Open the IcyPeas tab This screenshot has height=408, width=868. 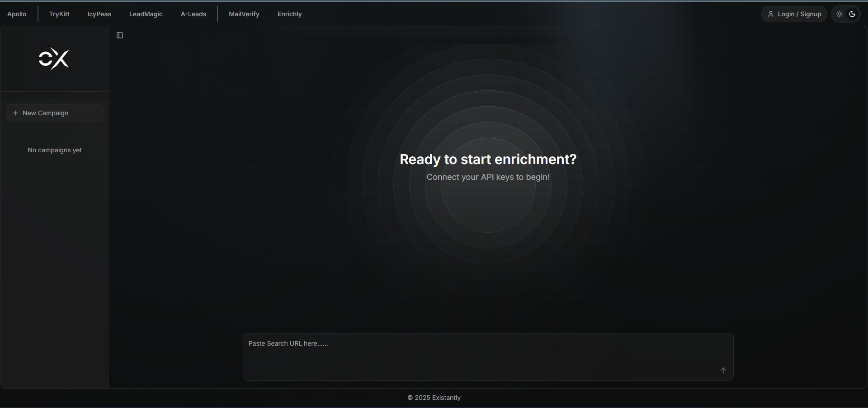pyautogui.click(x=99, y=14)
